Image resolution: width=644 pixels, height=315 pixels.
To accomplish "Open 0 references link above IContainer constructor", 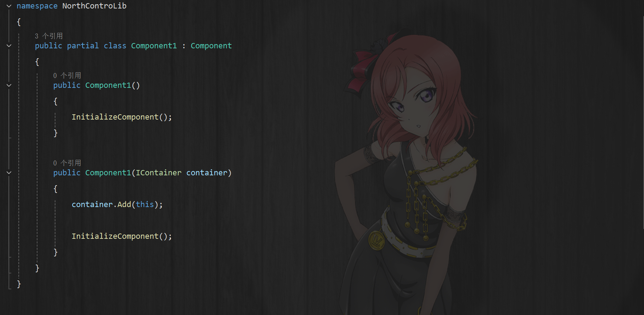I will pos(67,163).
